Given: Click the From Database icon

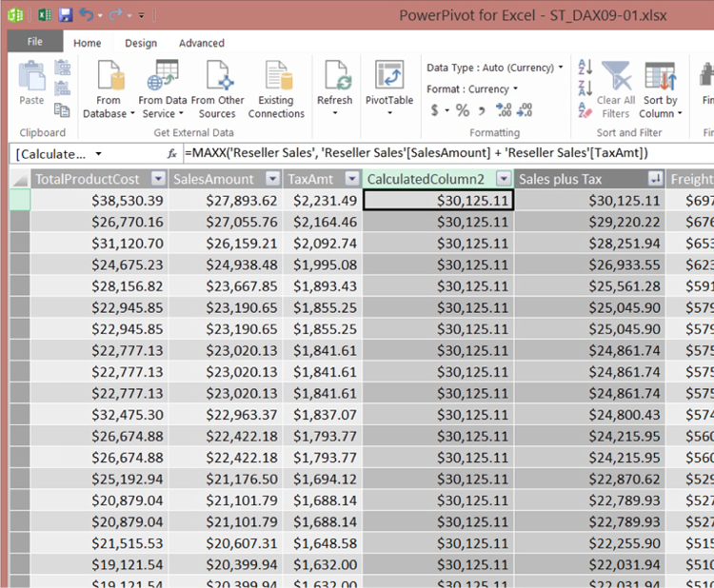Looking at the screenshot, I should click(108, 76).
